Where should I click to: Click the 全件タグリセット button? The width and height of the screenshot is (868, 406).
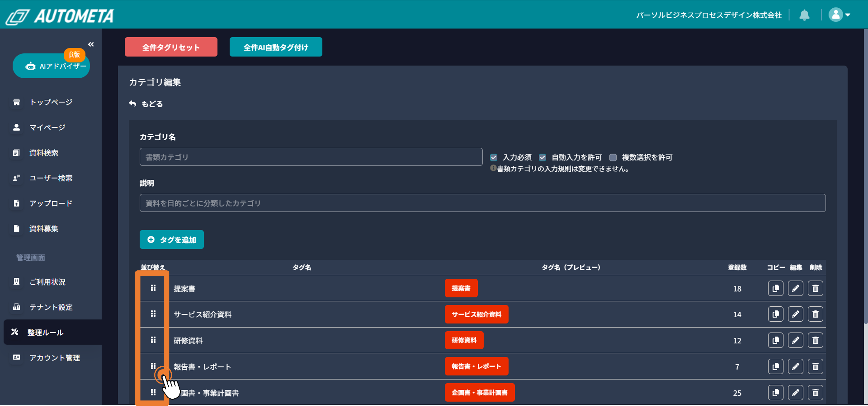pyautogui.click(x=171, y=47)
